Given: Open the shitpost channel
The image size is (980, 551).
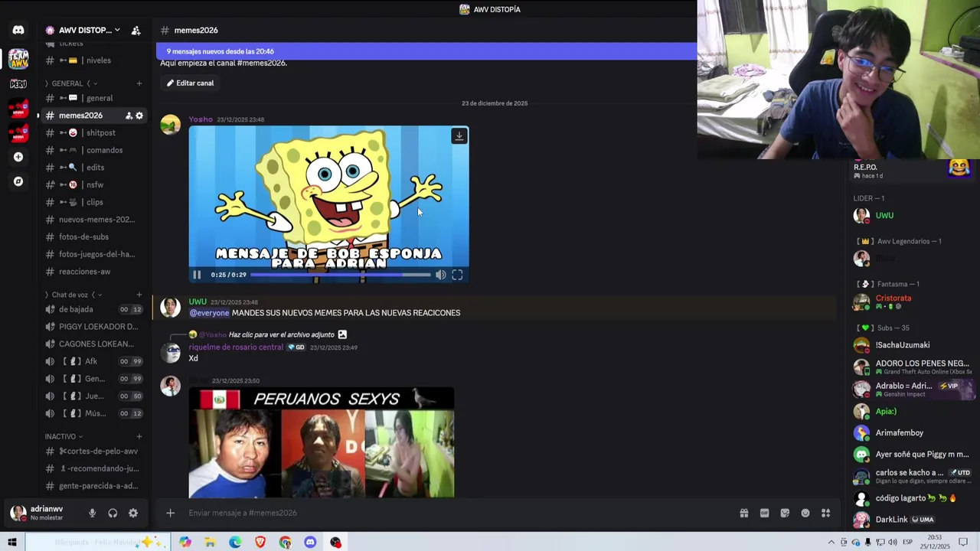Looking at the screenshot, I should pyautogui.click(x=93, y=133).
